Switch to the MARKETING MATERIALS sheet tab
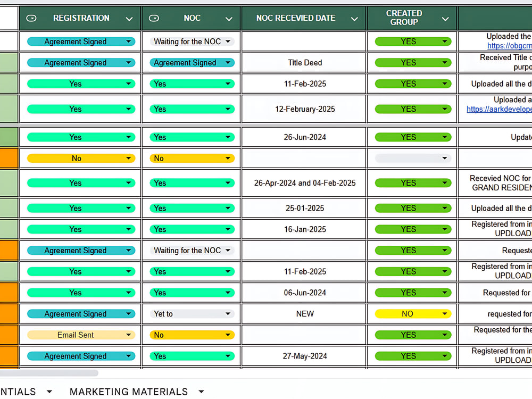Viewport: 532px width, 399px height. point(129,392)
